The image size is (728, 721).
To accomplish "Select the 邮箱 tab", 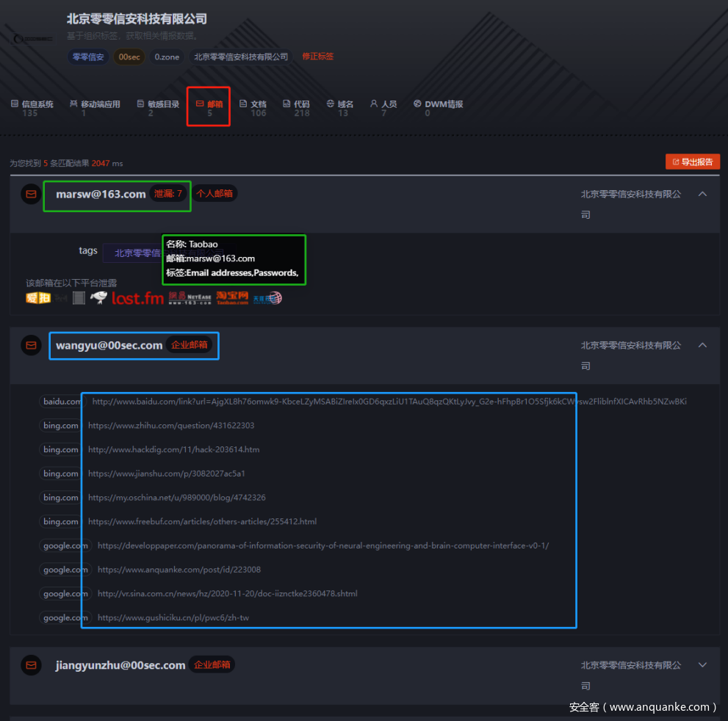I will [209, 108].
